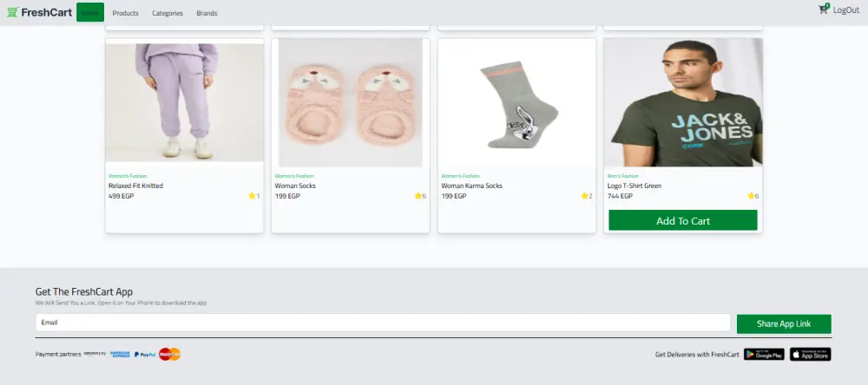The height and width of the screenshot is (385, 868).
Task: Open the Google Play store badge
Action: pos(764,355)
